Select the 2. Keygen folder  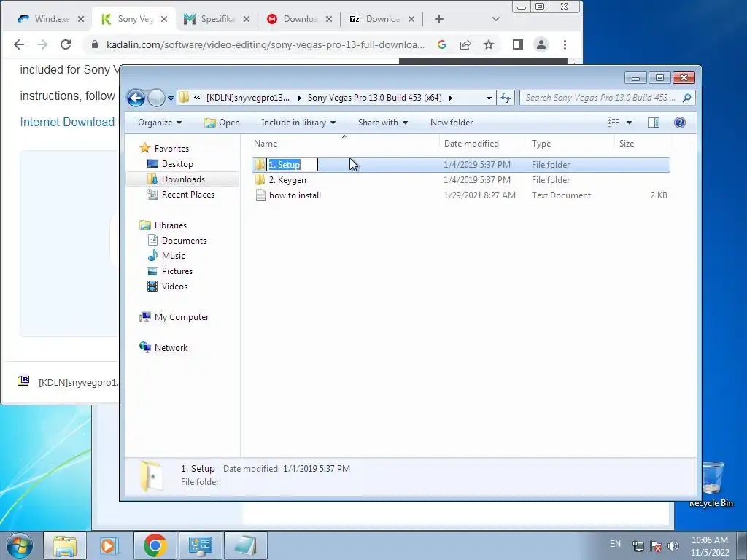(x=287, y=180)
